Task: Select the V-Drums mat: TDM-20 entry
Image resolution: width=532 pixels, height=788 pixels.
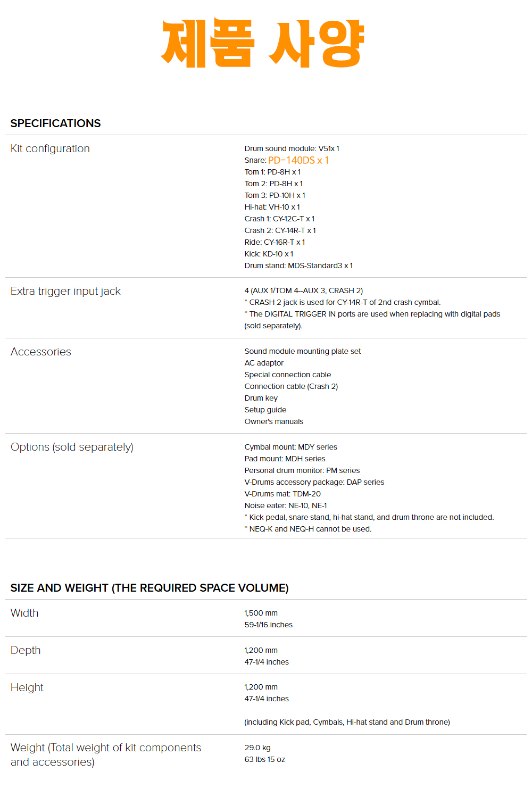Action: click(282, 494)
